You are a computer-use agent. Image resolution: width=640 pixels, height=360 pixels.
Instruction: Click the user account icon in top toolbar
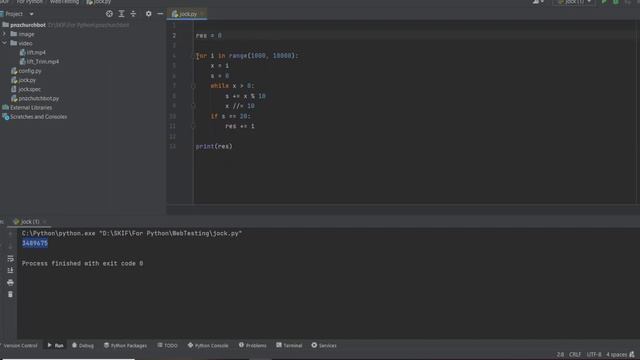(x=538, y=2)
